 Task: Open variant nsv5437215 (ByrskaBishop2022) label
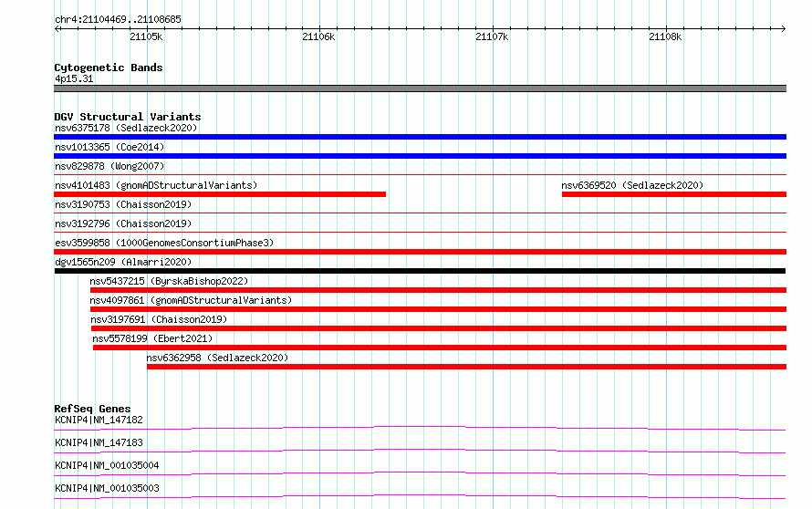pyautogui.click(x=169, y=281)
